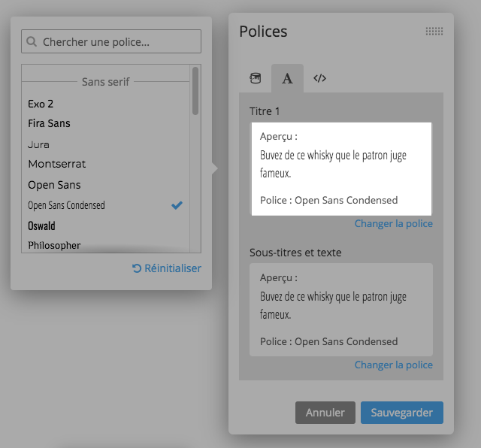Viewport: 481px width, 448px height.
Task: Click Changer la police under Titre 1
Action: pos(394,224)
